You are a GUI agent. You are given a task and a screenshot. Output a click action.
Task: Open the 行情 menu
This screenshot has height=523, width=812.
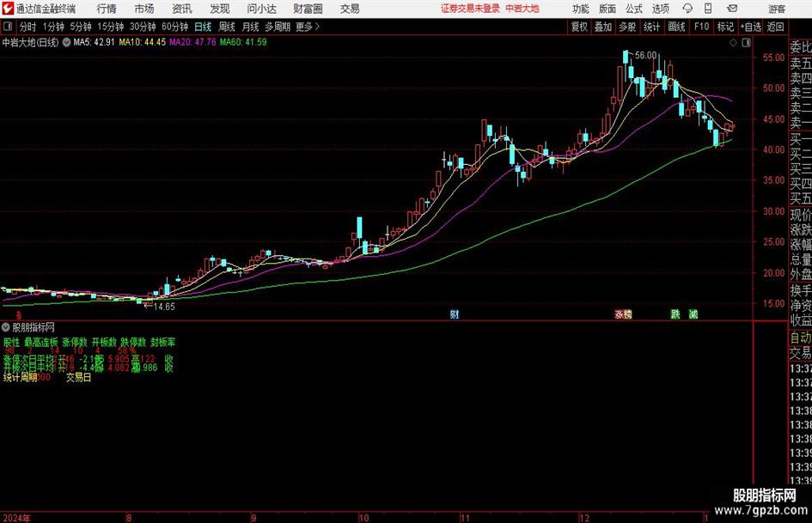click(x=107, y=9)
